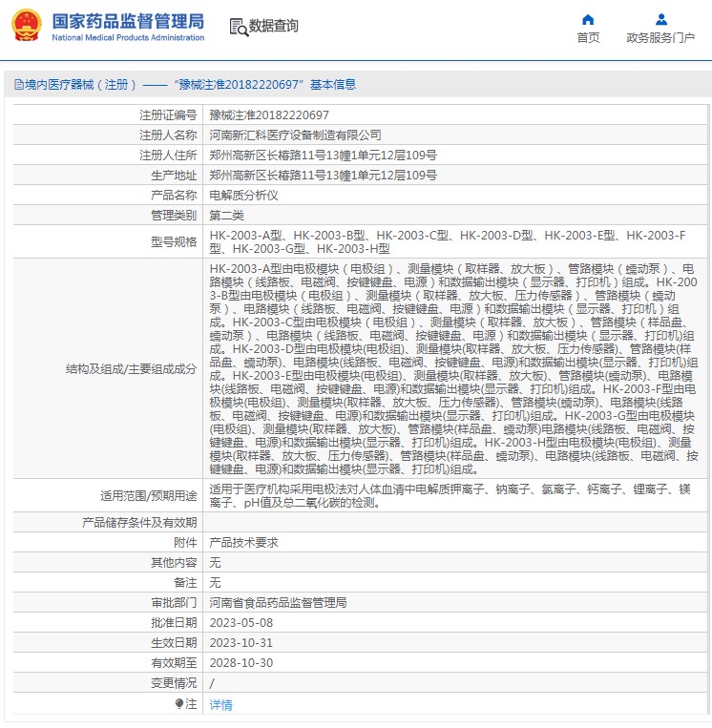Click the 备注 label

coord(185,582)
